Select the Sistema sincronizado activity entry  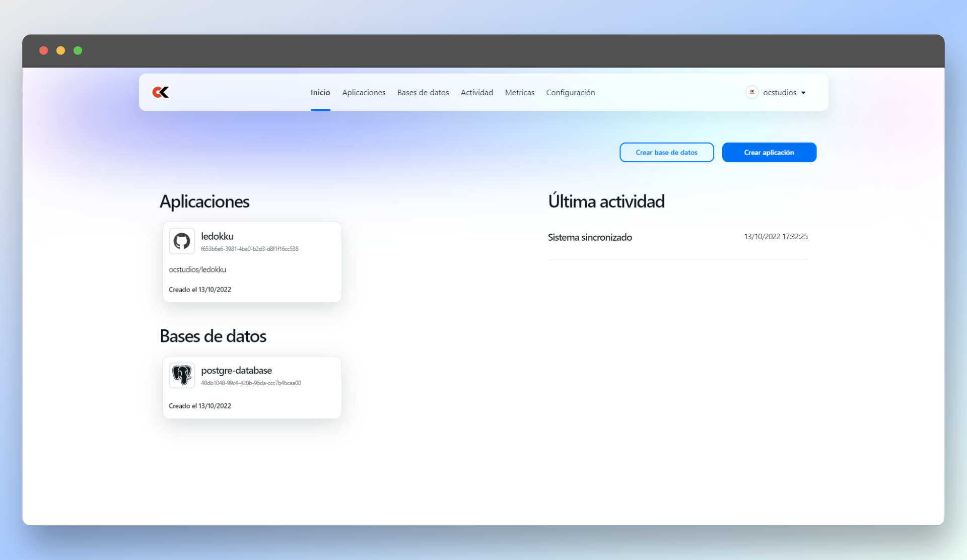point(590,237)
